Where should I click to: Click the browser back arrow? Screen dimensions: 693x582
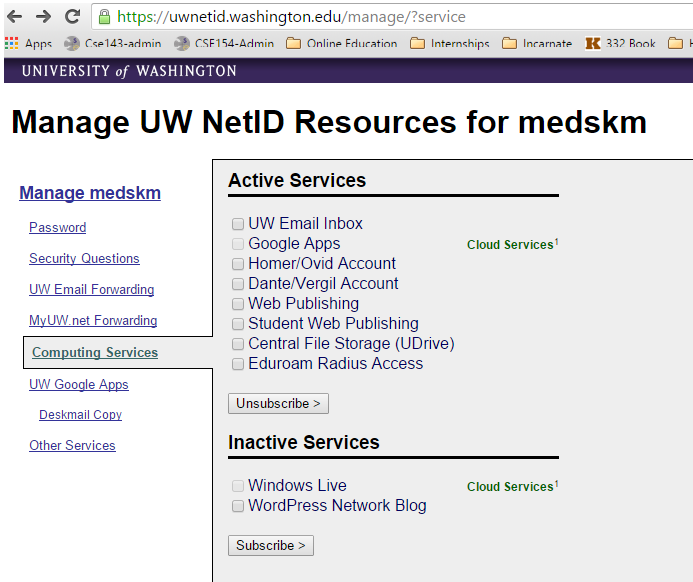click(x=15, y=16)
